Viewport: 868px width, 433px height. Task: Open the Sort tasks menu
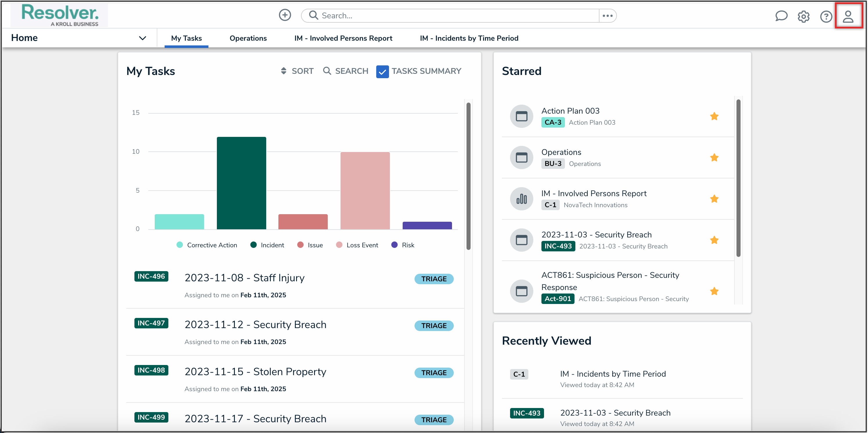297,71
